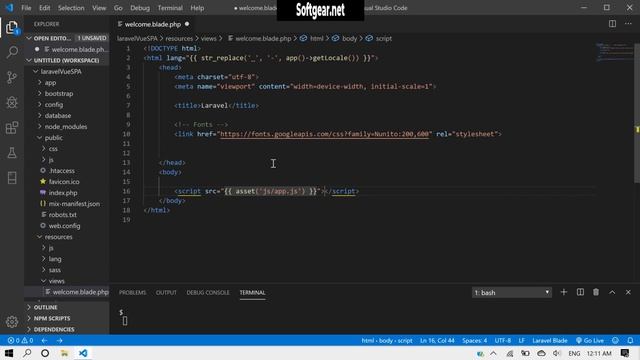This screenshot has width=640, height=360.
Task: Close the terminal panel
Action: (628, 292)
